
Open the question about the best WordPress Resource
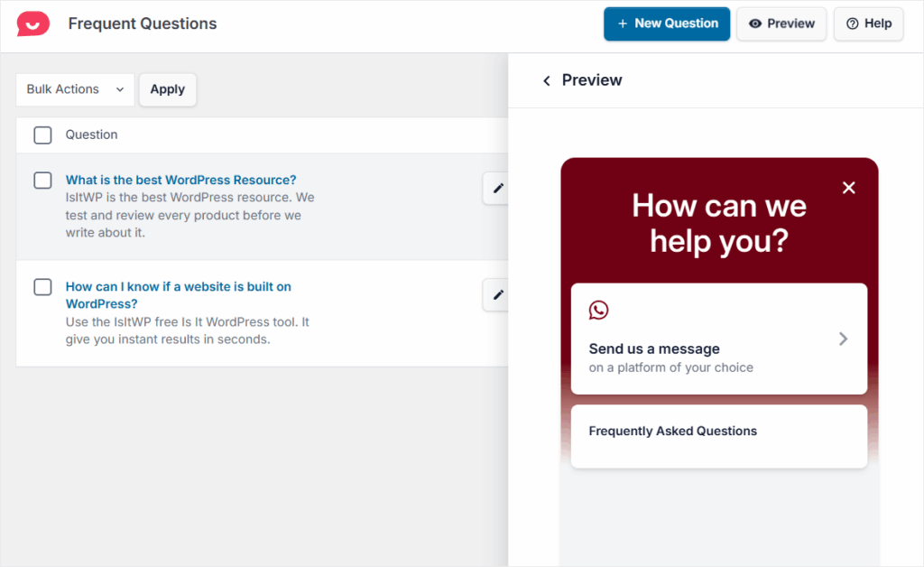[180, 180]
